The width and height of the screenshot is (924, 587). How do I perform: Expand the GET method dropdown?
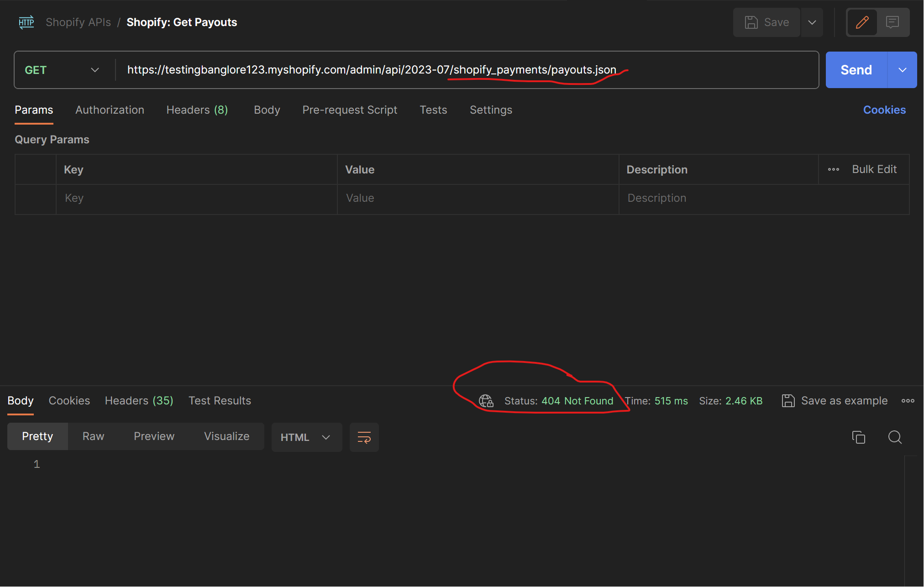tap(94, 70)
